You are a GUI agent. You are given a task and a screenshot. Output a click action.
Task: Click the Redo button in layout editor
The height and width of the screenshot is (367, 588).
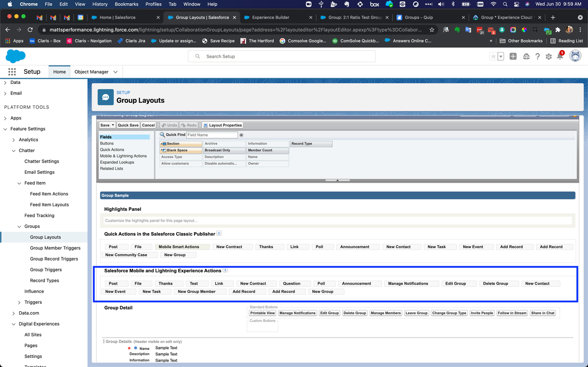click(x=189, y=125)
